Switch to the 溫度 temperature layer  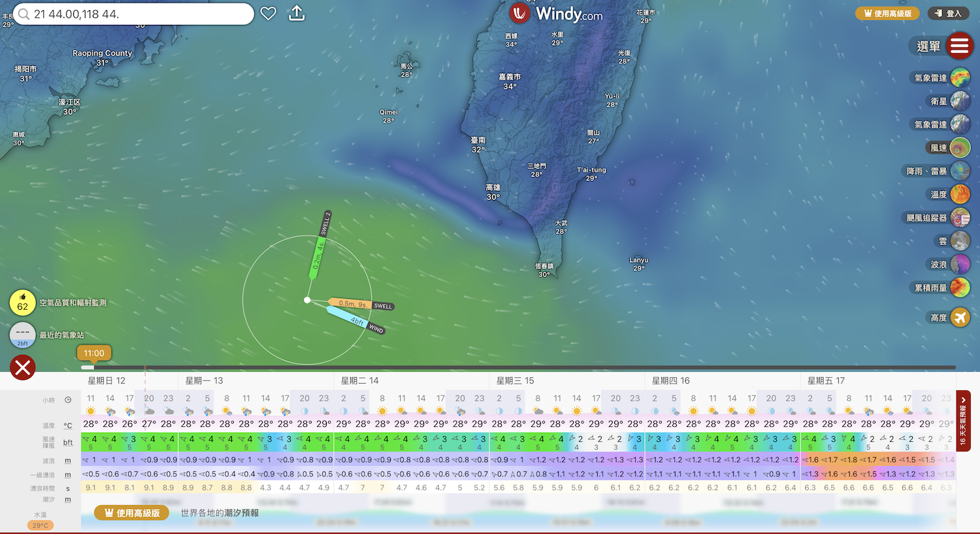point(960,194)
